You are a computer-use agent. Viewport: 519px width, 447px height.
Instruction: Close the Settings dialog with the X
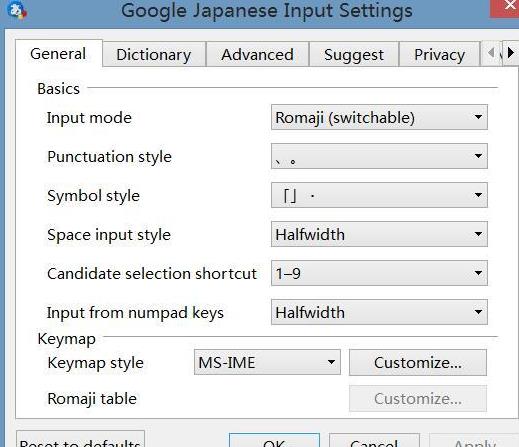(x=505, y=8)
